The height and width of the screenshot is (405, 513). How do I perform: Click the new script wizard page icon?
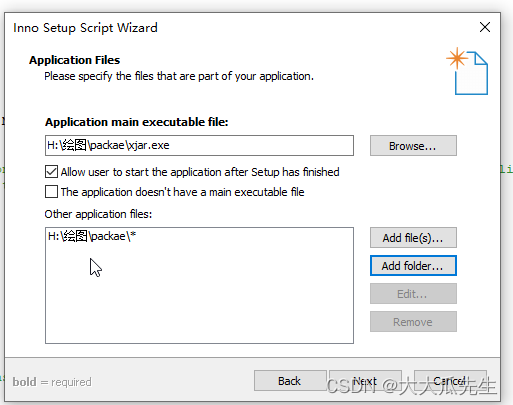pyautogui.click(x=467, y=71)
